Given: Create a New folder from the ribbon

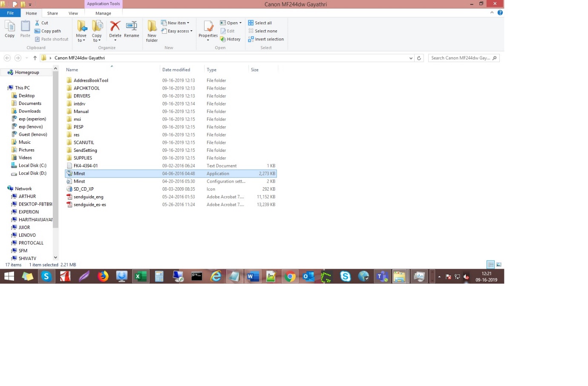Looking at the screenshot, I should (152, 31).
